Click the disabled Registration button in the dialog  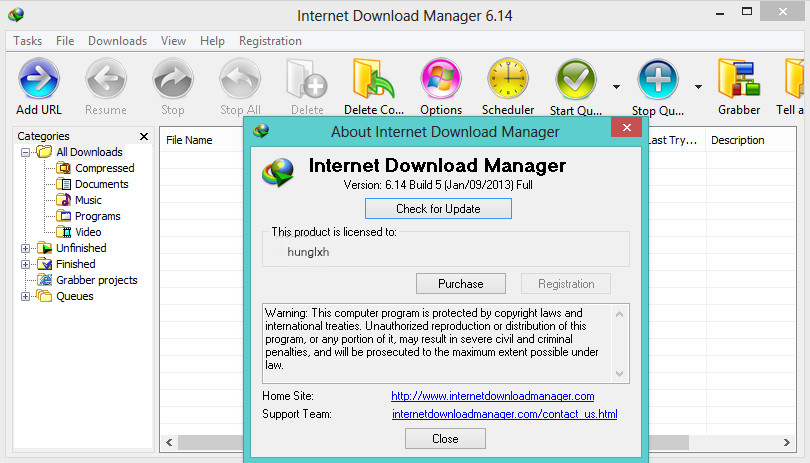566,284
